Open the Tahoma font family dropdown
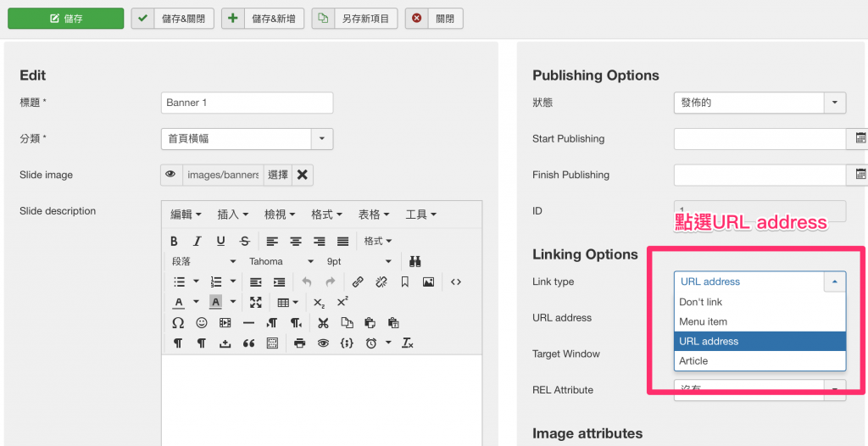 [x=281, y=261]
